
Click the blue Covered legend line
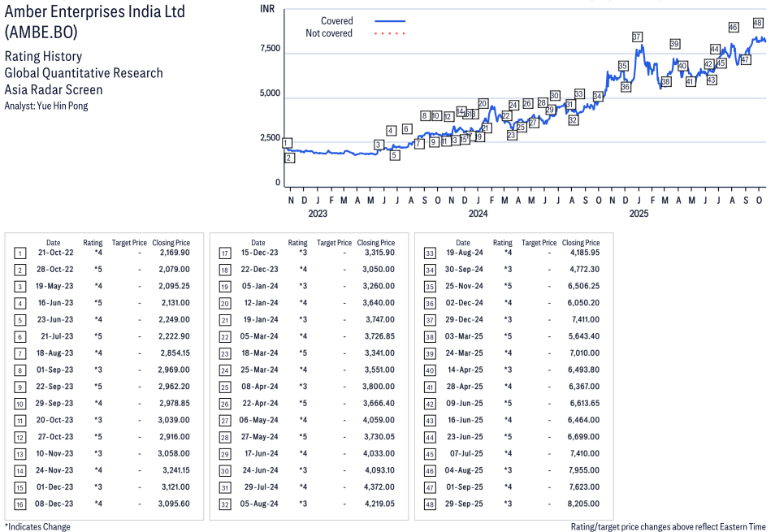[x=389, y=21]
